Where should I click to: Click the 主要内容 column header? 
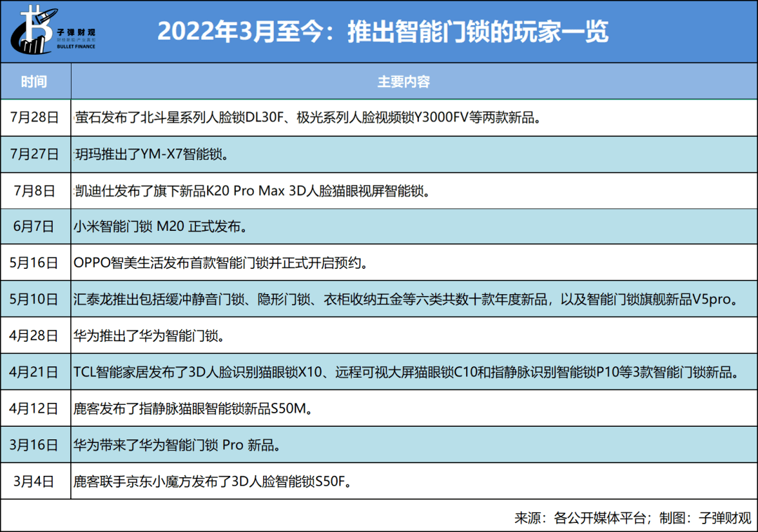[404, 81]
